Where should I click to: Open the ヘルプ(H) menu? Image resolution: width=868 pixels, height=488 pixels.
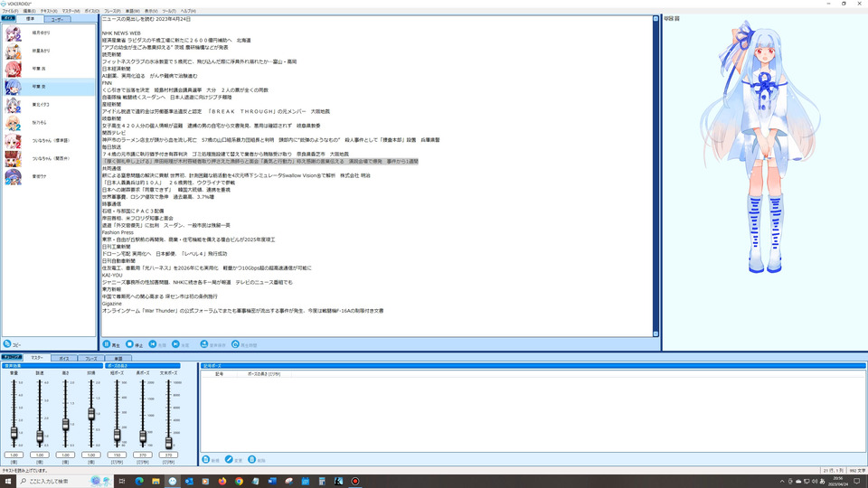pos(188,11)
